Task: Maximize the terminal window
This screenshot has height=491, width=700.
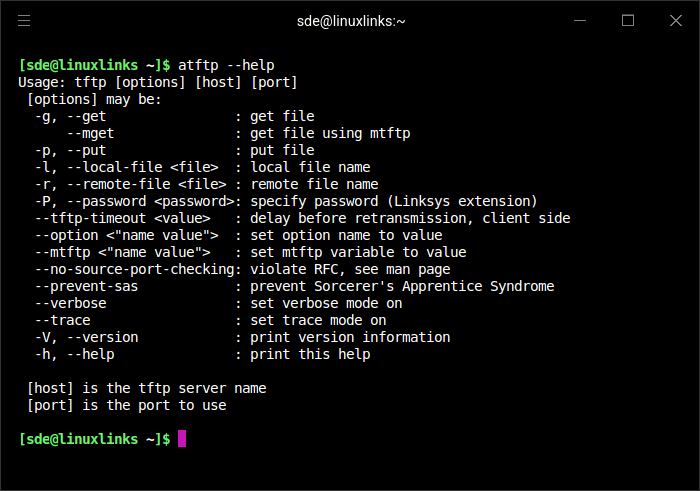Action: [x=628, y=20]
